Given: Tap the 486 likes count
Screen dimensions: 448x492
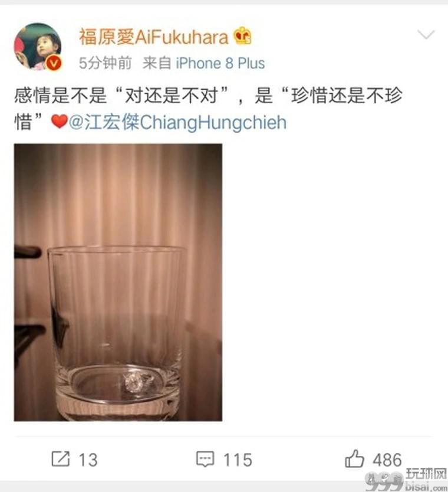Looking at the screenshot, I should click(x=387, y=460).
